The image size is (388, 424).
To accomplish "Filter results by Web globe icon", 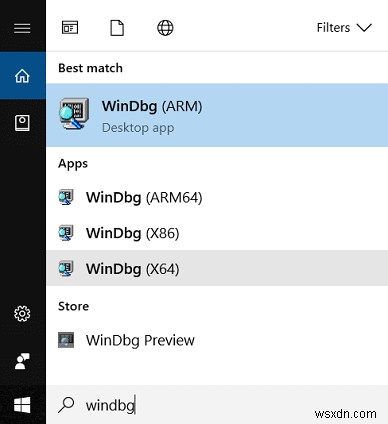I will (165, 28).
